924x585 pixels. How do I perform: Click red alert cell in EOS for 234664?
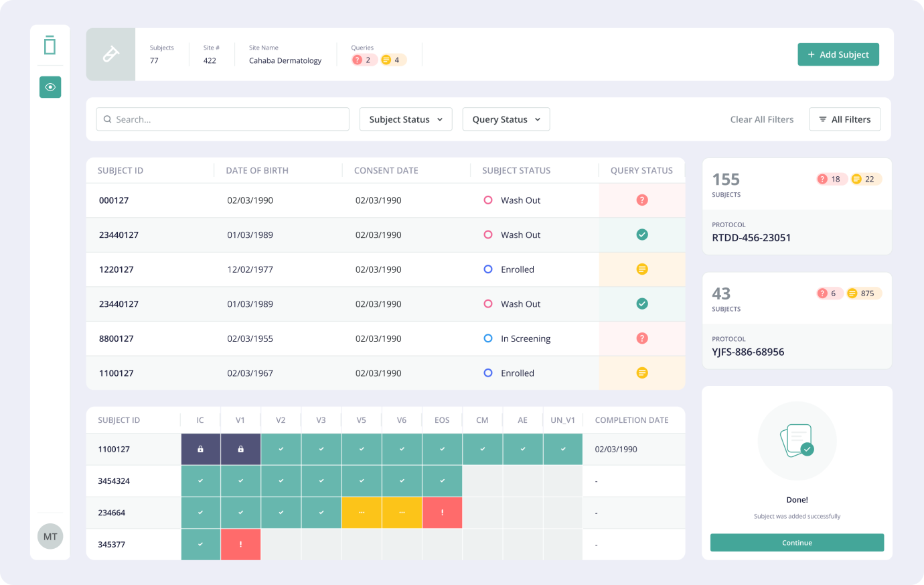coord(442,513)
